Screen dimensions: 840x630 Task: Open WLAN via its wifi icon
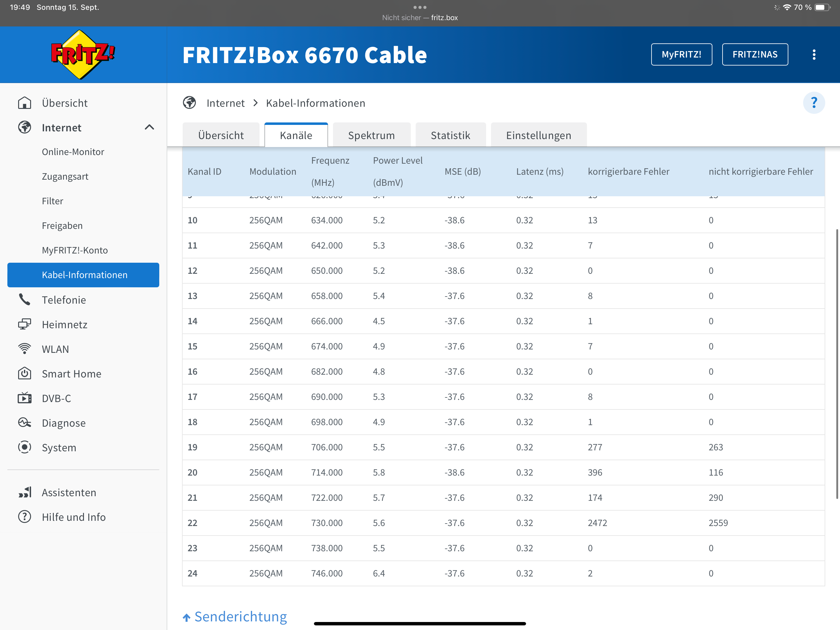click(x=25, y=349)
